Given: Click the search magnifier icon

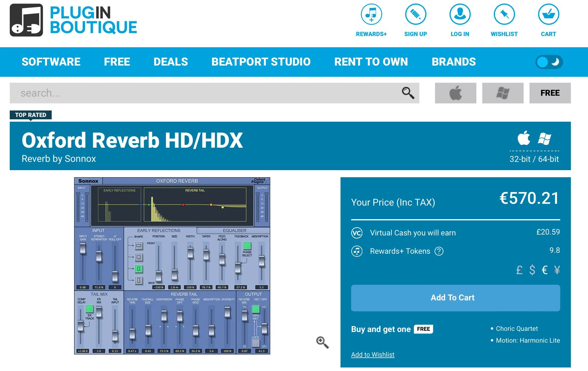Looking at the screenshot, I should (408, 93).
